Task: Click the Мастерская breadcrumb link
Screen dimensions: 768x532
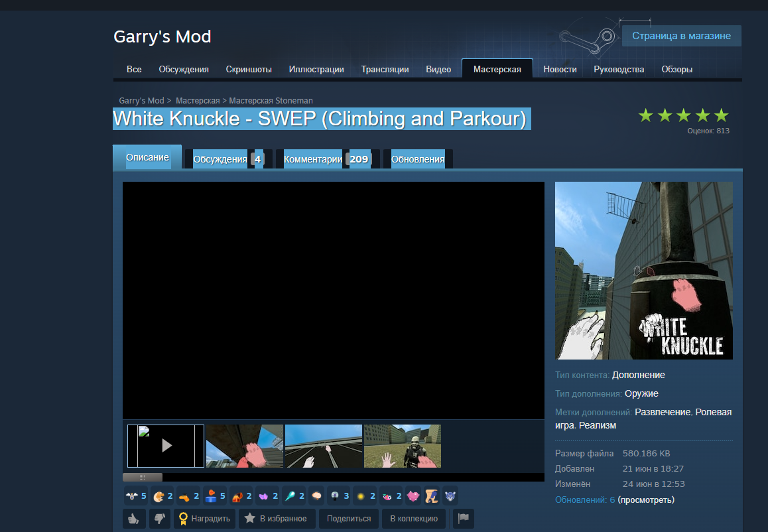Action: click(198, 100)
